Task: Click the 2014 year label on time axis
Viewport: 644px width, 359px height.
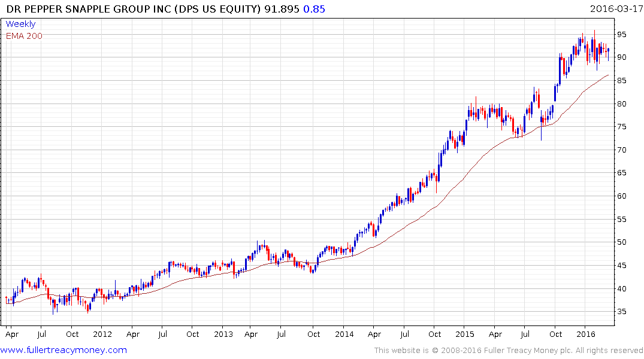Action: (x=344, y=334)
